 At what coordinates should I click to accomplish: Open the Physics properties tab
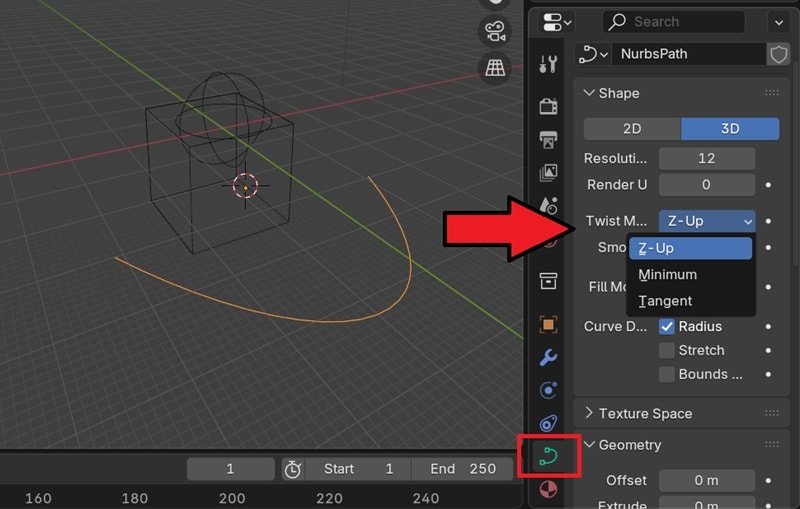click(x=548, y=391)
